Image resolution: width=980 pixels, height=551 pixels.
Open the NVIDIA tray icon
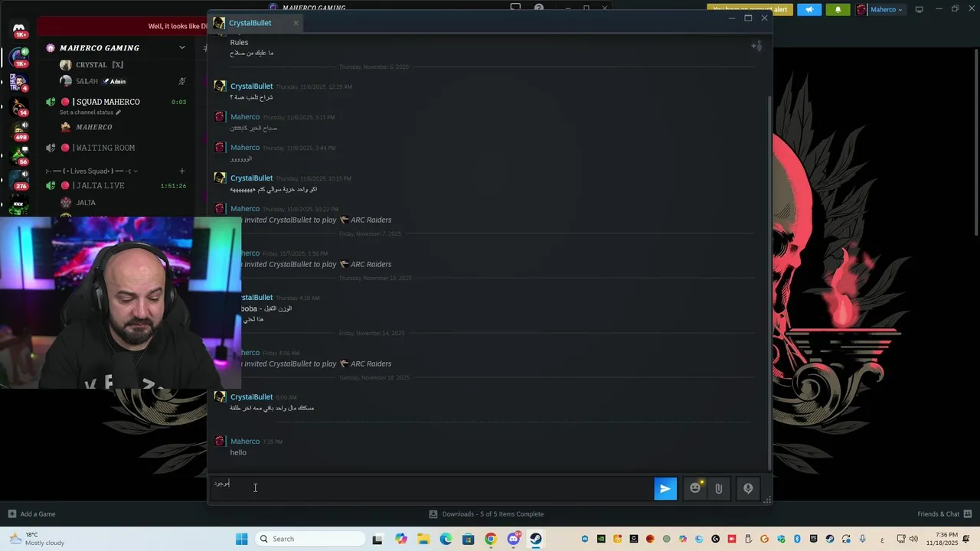601,539
